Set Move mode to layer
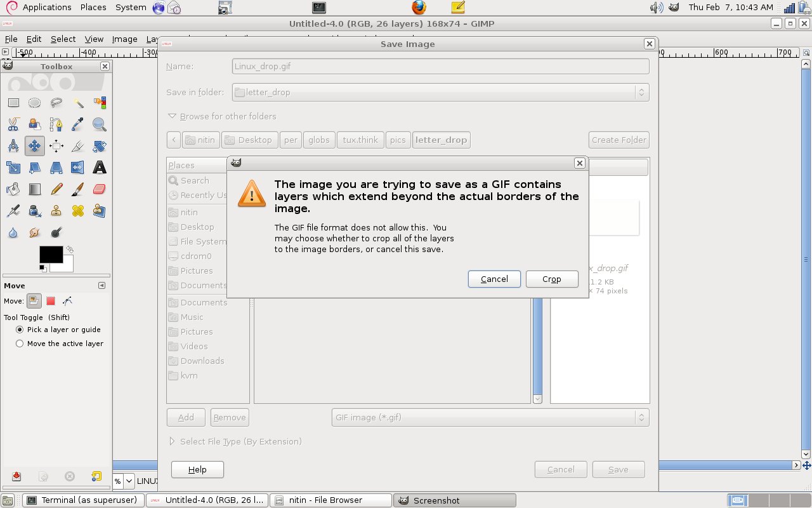Screen dimensions: 812x508 (x=34, y=301)
